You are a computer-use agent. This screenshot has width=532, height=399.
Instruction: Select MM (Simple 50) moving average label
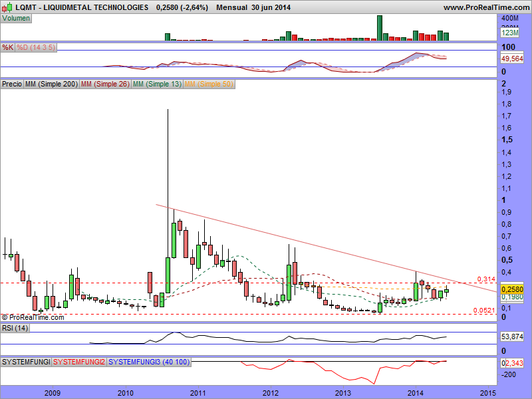click(x=209, y=84)
